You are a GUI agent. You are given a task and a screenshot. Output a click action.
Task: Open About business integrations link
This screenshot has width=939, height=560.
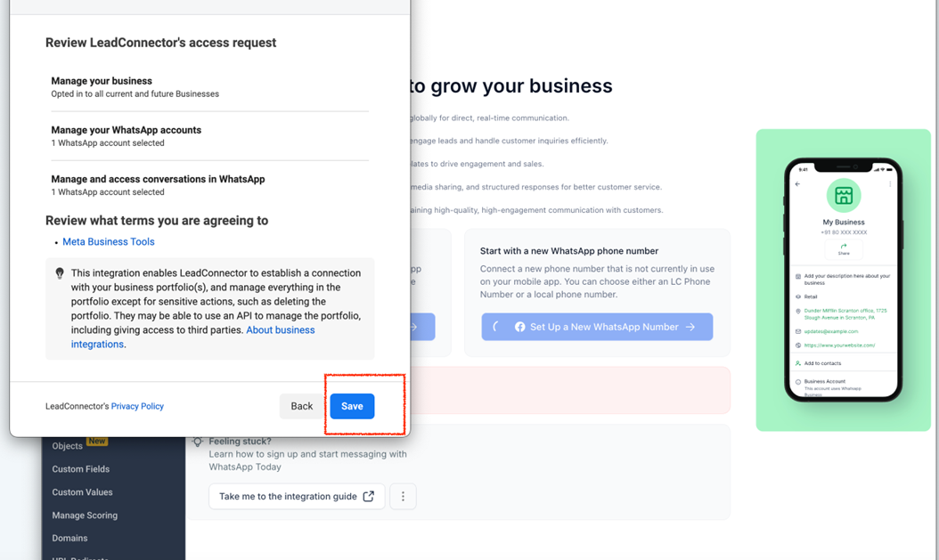[280, 330]
